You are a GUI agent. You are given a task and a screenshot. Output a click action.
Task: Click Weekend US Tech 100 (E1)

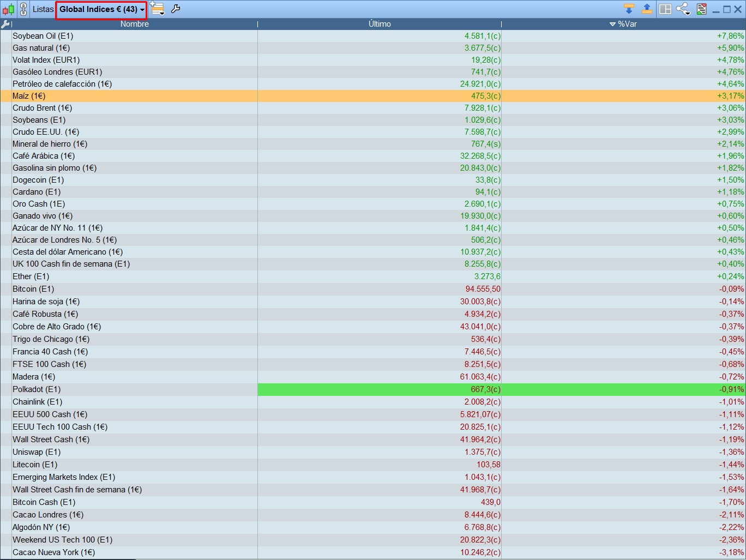(x=63, y=540)
